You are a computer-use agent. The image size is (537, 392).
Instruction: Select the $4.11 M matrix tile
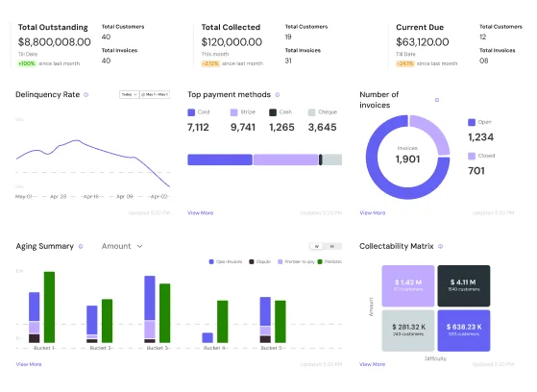point(464,285)
